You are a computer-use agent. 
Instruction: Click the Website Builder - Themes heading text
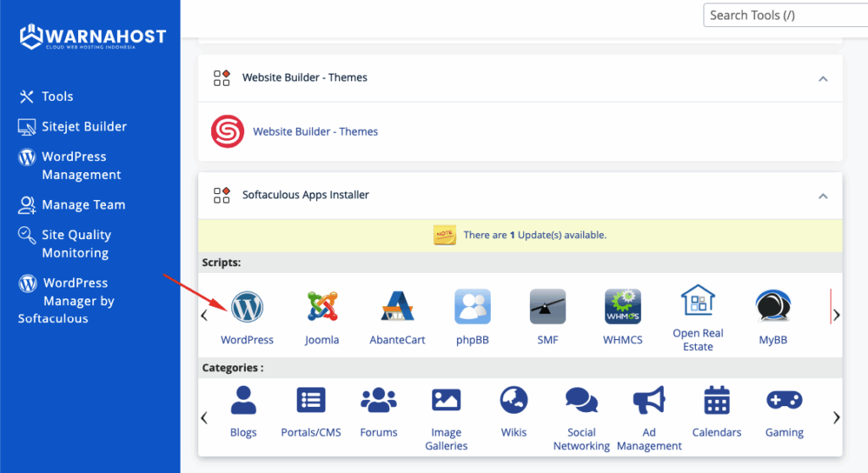click(305, 77)
